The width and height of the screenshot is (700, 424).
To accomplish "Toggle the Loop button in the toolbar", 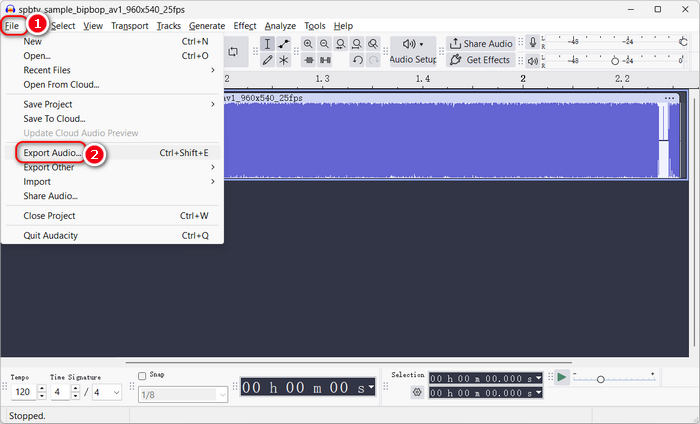I will 233,52.
